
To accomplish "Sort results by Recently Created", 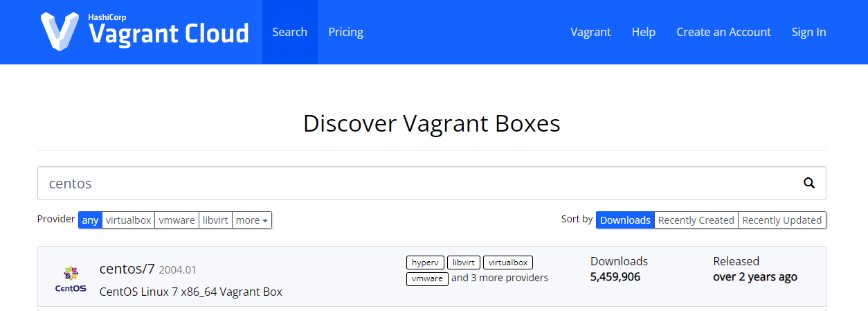I will (x=696, y=220).
